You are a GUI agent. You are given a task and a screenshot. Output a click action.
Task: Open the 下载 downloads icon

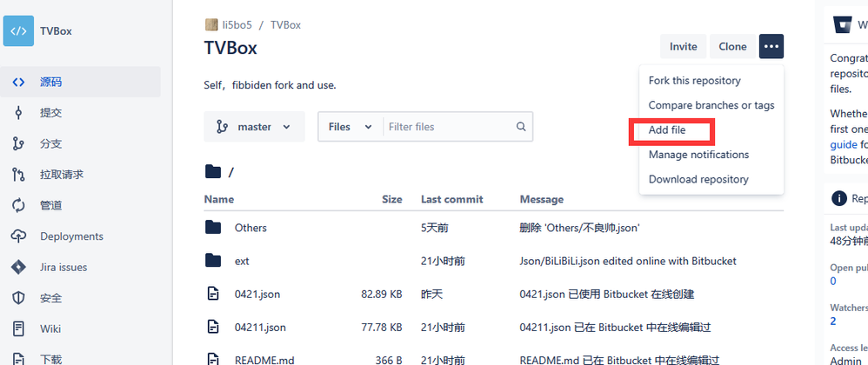click(18, 360)
